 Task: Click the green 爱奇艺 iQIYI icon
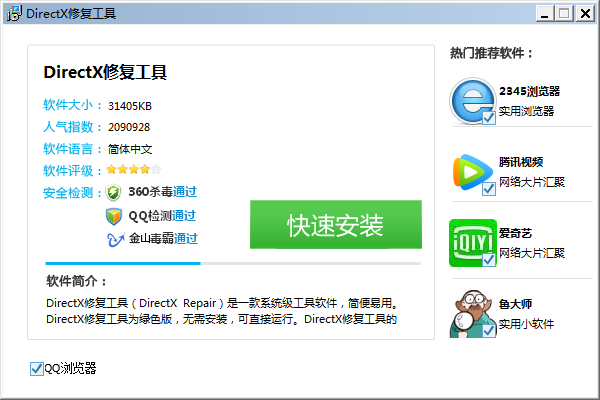tap(472, 242)
